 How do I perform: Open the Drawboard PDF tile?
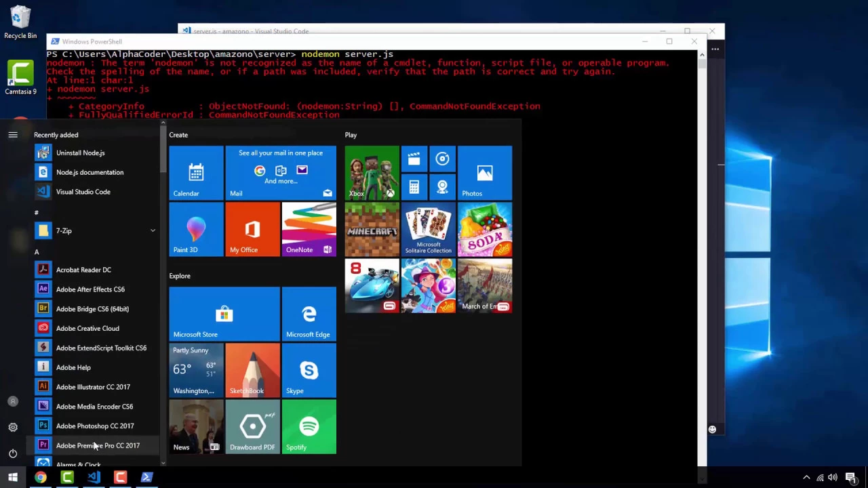pos(252,426)
